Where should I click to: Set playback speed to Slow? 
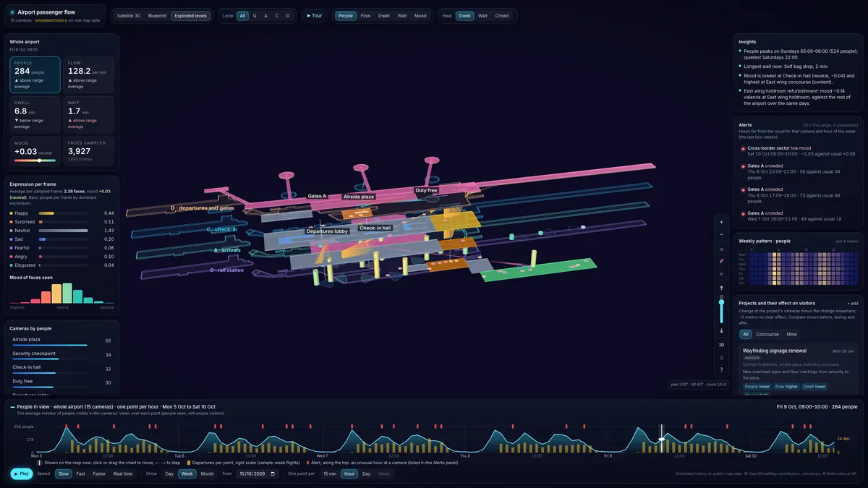(x=64, y=474)
